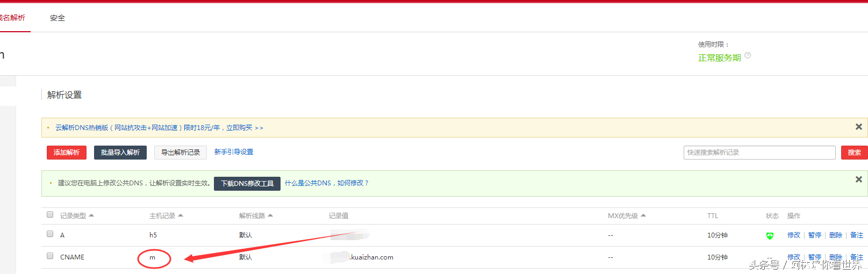Close the green public DNS tip banner
The image size is (868, 274).
pyautogui.click(x=858, y=179)
